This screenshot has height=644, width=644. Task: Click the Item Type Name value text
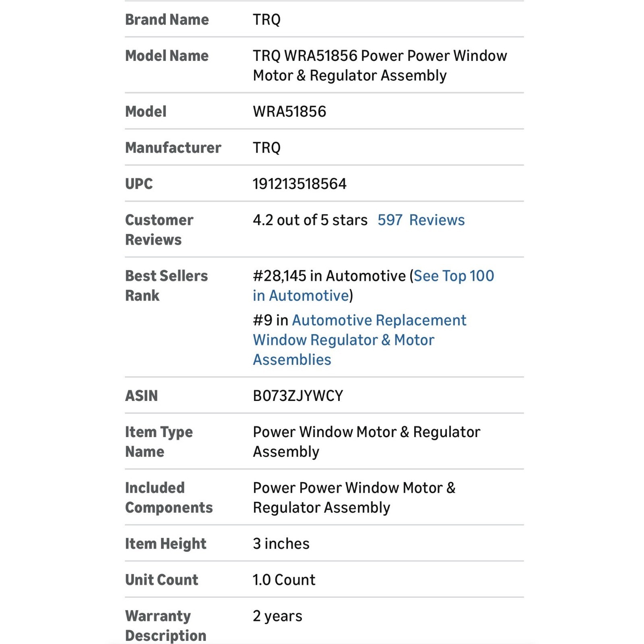click(366, 442)
